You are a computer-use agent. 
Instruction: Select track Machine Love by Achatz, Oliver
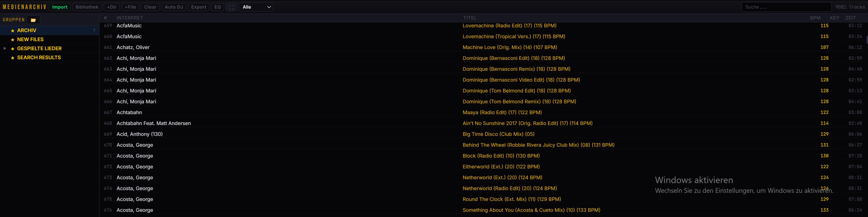click(509, 47)
